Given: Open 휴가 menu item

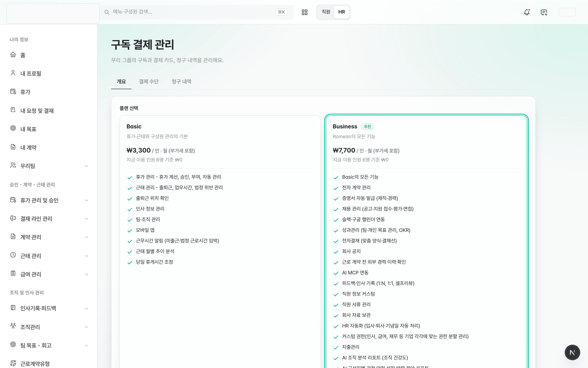Looking at the screenshot, I should click(x=25, y=92).
